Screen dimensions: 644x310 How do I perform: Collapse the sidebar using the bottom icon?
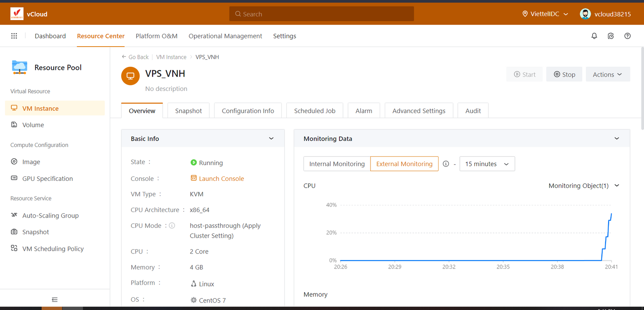click(55, 300)
